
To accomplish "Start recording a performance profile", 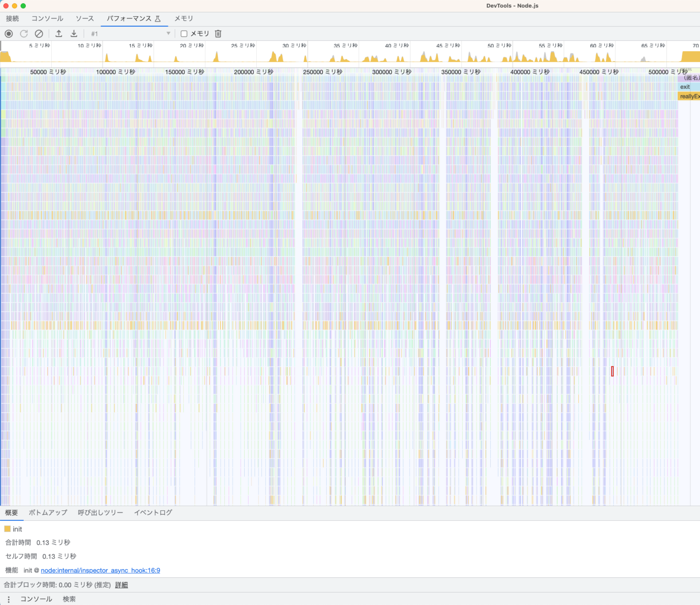I will [9, 34].
